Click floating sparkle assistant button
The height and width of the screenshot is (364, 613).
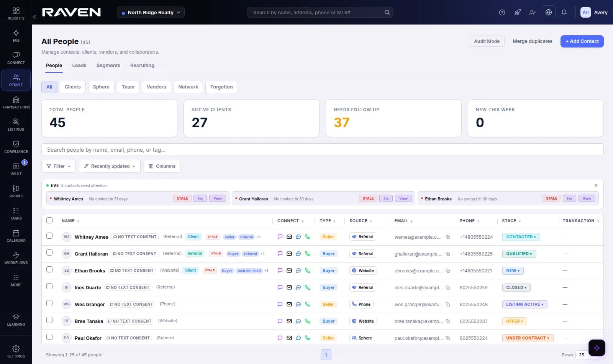click(x=597, y=348)
